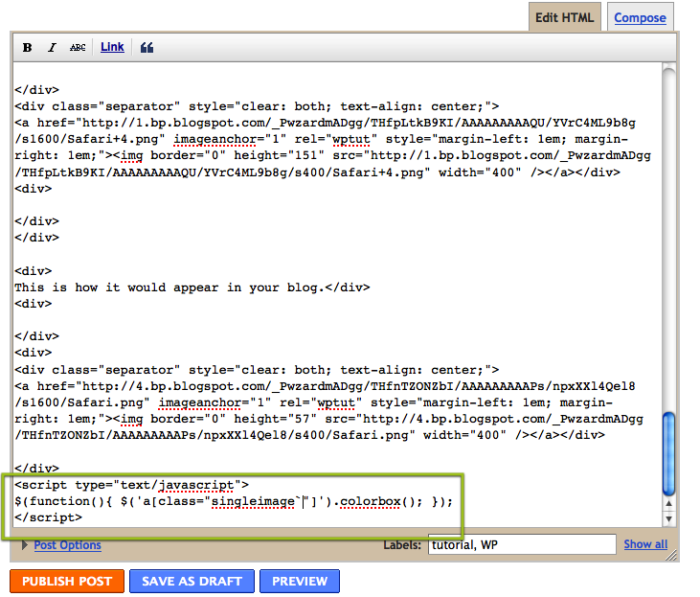Screen dimensions: 700x597
Task: Open the Post Options link
Action: pyautogui.click(x=67, y=545)
